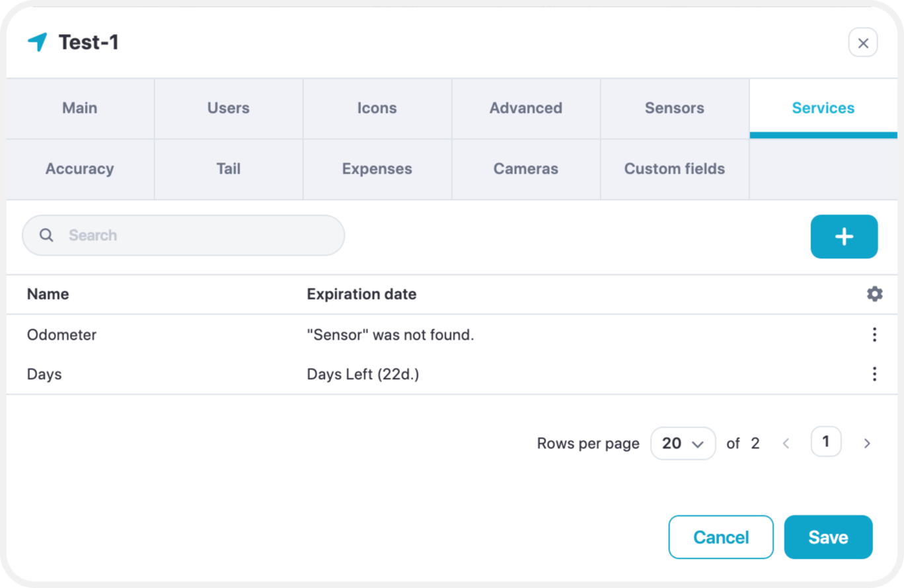Open three-dot menu for Odometer row

coord(874,335)
